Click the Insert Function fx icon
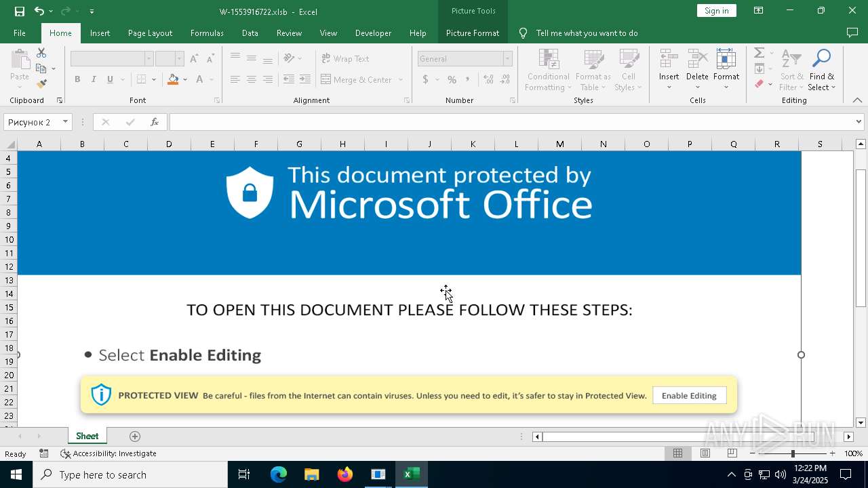The image size is (868, 488). click(x=155, y=122)
